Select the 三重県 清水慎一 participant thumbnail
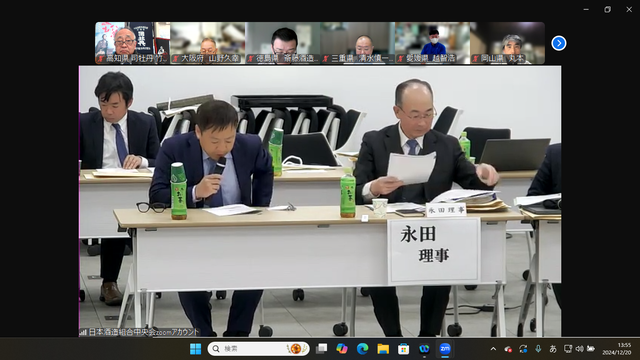 coord(358,43)
